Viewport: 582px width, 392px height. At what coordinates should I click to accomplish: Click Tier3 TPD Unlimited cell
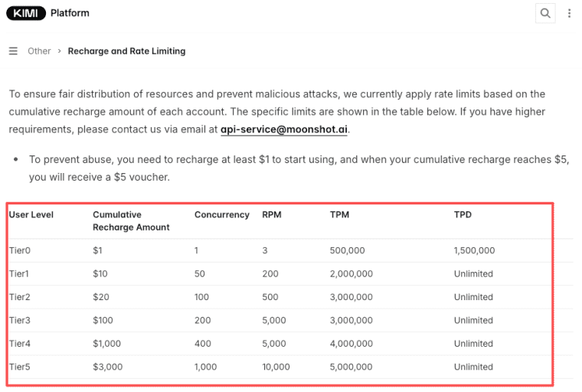click(x=473, y=320)
